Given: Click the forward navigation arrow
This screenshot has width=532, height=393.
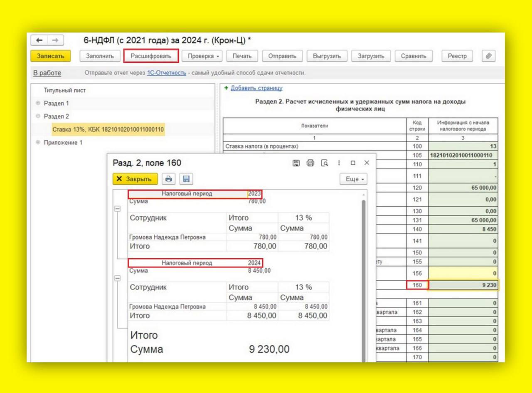Looking at the screenshot, I should coord(55,40).
